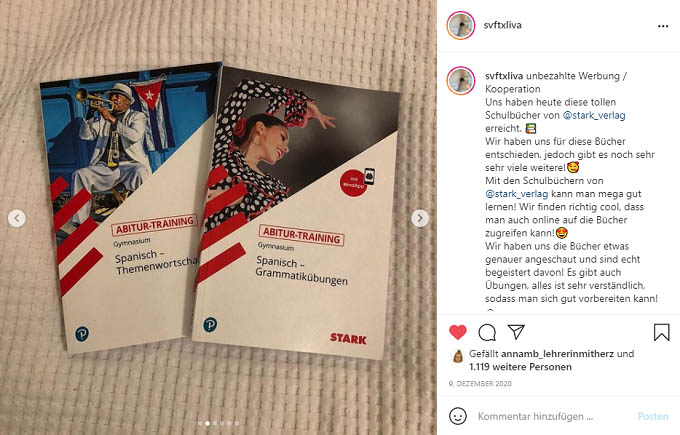Open the svftxliva avatar next to the caption
The image size is (680, 435).
(x=461, y=81)
